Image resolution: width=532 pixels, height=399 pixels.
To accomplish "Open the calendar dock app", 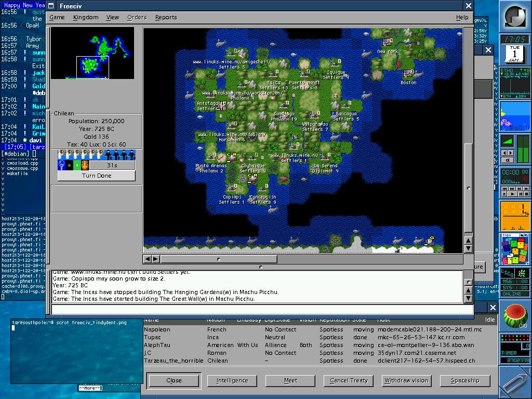I will click(515, 54).
